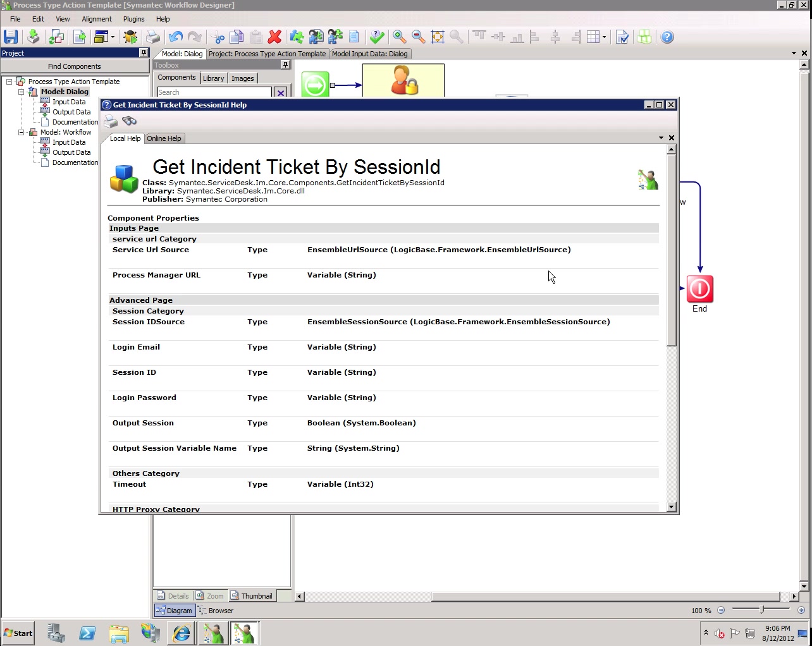Click the scissors Cut icon

click(218, 37)
